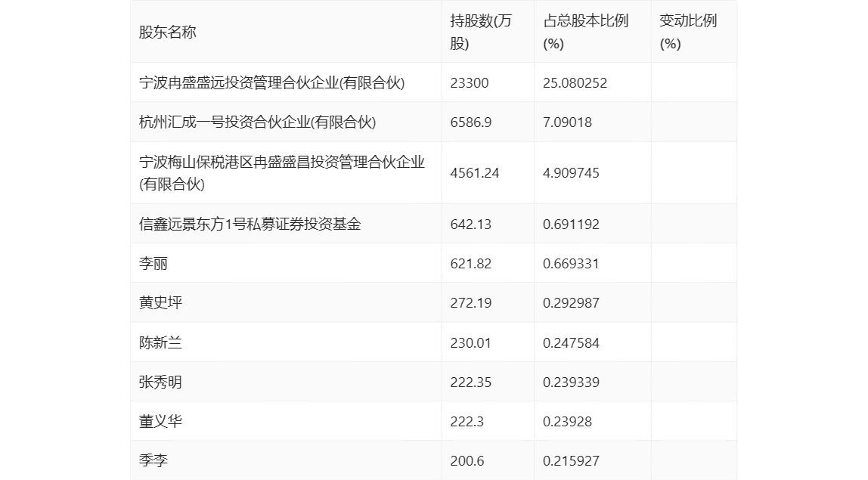Screen dimensions: 868x480
Task: Click the 200.6 shares value
Action: tap(467, 460)
